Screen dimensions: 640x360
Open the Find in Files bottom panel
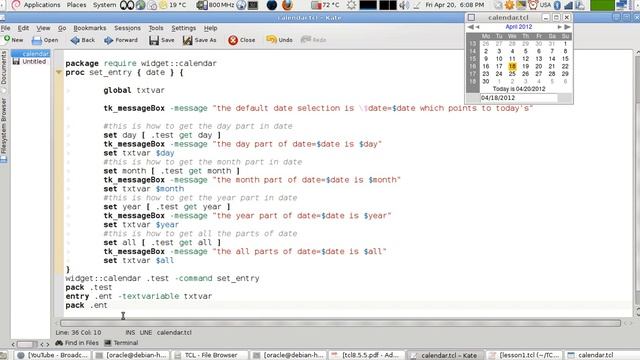[x=77, y=343]
